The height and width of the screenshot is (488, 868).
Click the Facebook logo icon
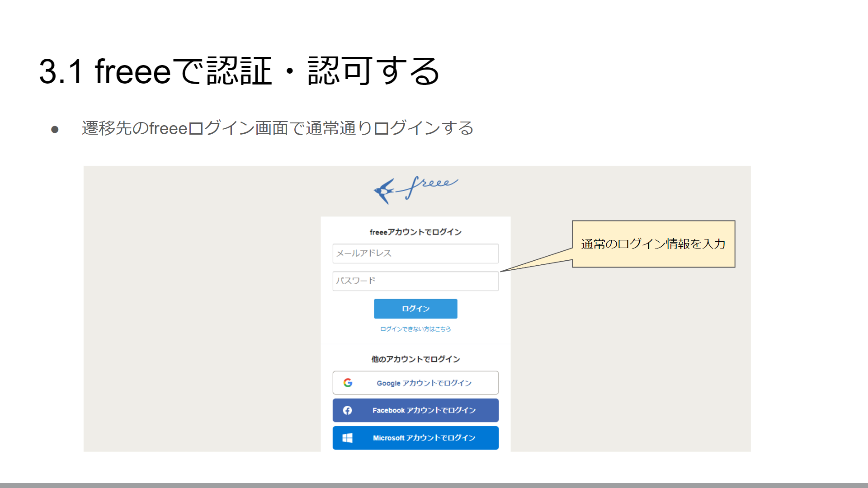pyautogui.click(x=347, y=410)
